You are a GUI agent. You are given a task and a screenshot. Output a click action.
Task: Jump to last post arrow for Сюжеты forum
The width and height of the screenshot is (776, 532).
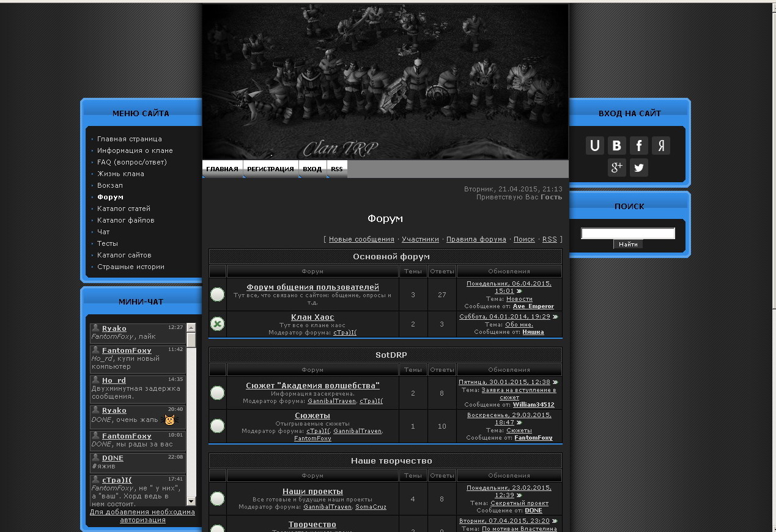coord(519,423)
